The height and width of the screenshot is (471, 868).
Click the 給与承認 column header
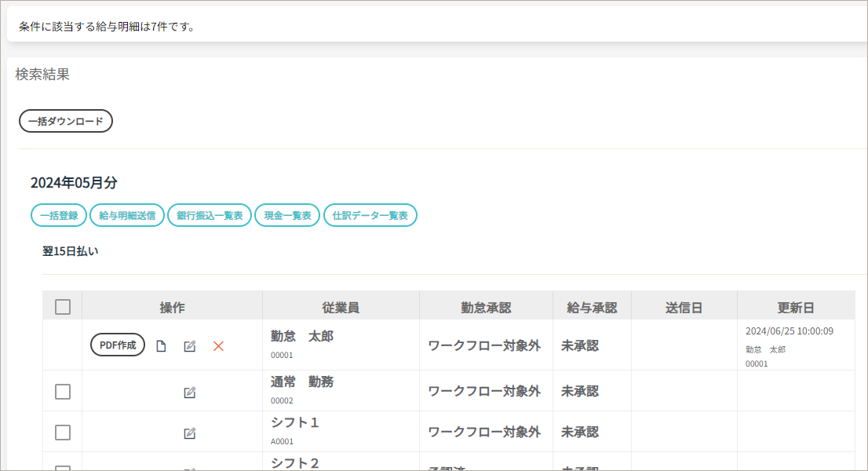click(x=592, y=308)
